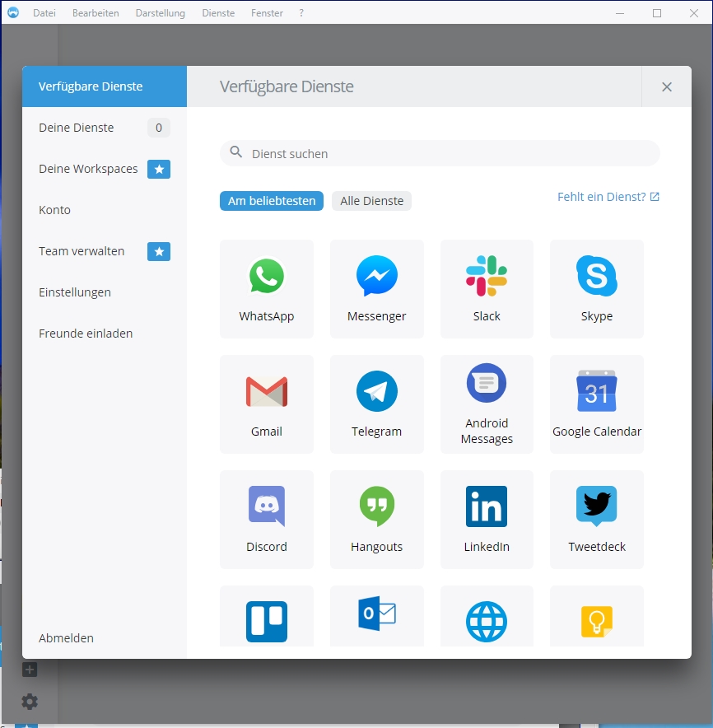The image size is (713, 728).
Task: Add the Hangouts service
Action: (x=376, y=519)
